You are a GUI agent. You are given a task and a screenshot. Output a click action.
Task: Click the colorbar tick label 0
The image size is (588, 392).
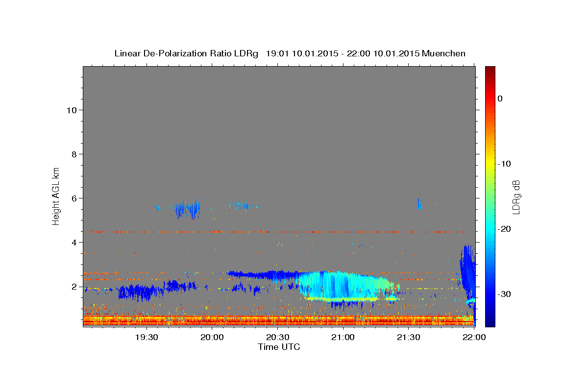pyautogui.click(x=500, y=98)
